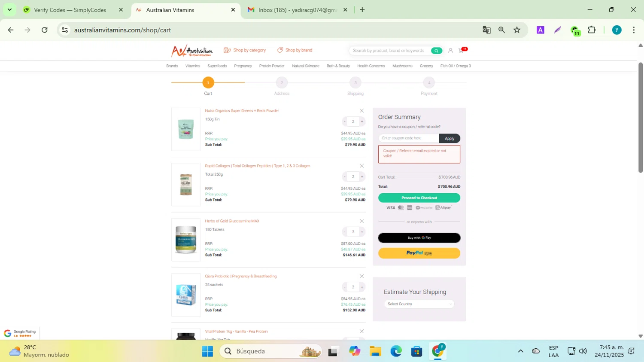Image resolution: width=644 pixels, height=362 pixels.
Task: Click the green search button
Action: tap(436, 51)
